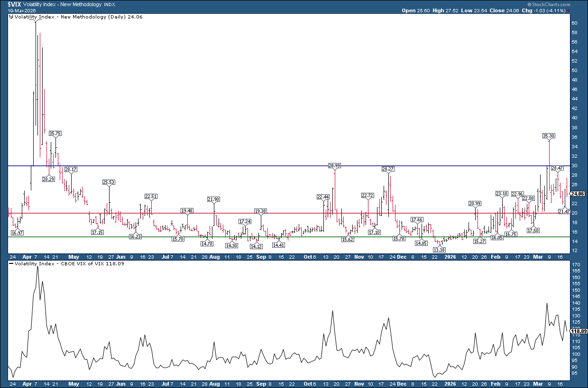Click the 35.30 annotation above the March spike
The width and height of the screenshot is (588, 388).
tap(548, 135)
